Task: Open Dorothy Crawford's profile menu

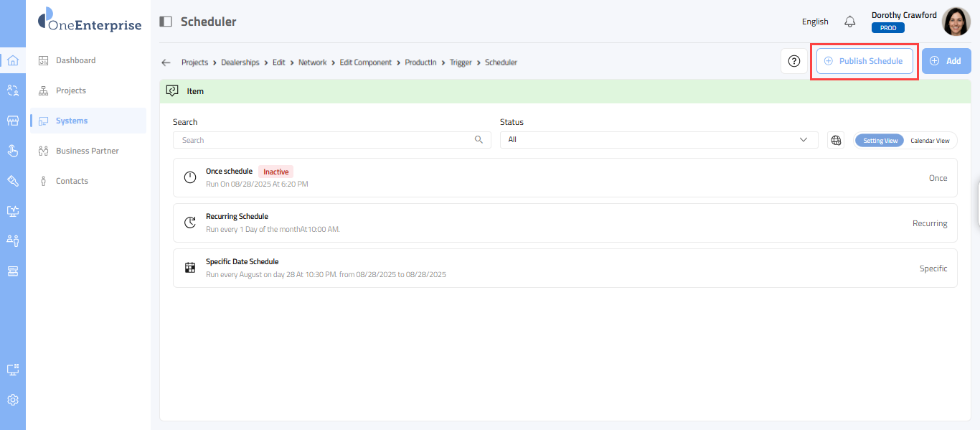Action: 956,22
